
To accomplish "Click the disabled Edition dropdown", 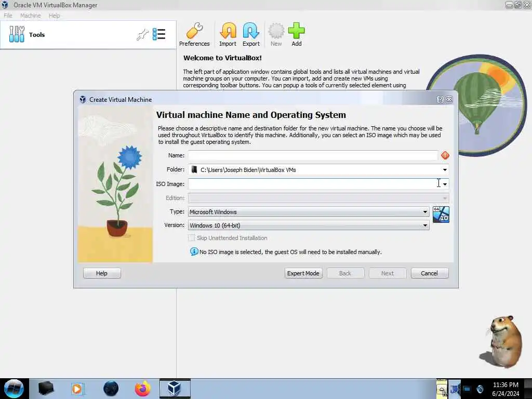I will coord(318,198).
